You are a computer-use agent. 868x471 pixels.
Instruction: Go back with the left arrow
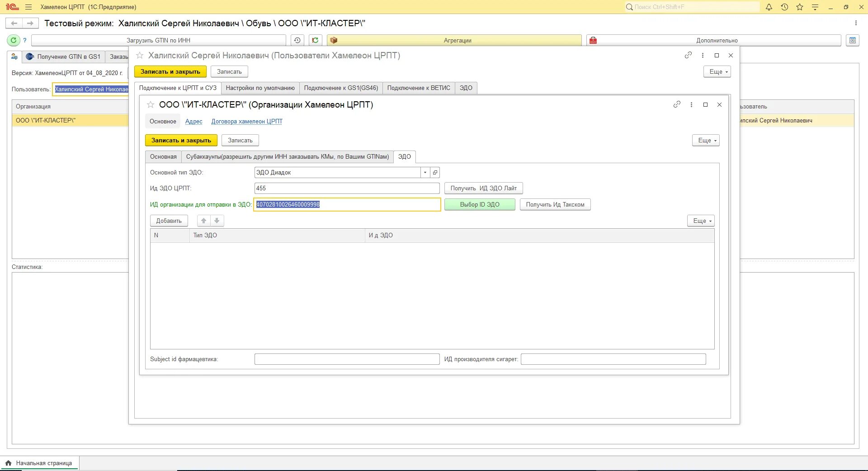pyautogui.click(x=14, y=23)
